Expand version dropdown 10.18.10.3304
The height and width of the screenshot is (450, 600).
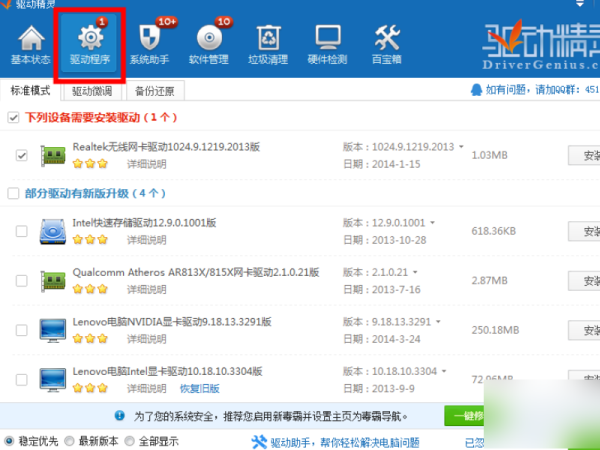[x=444, y=371]
